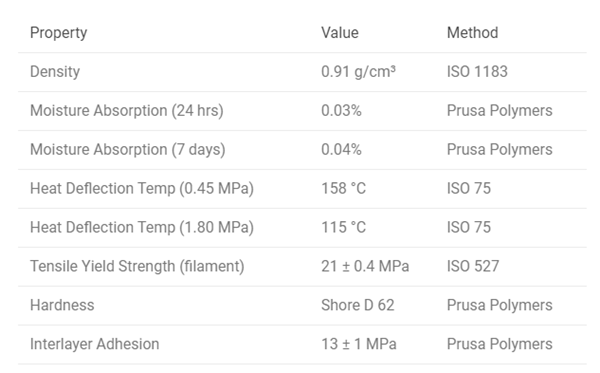The width and height of the screenshot is (600, 373).
Task: Click the Shore D 62 value
Action: (x=358, y=305)
